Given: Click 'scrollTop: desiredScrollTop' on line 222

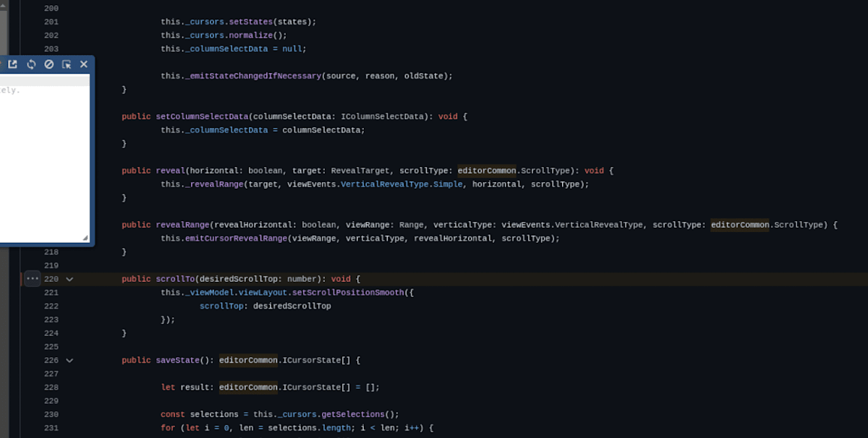Looking at the screenshot, I should [265, 306].
